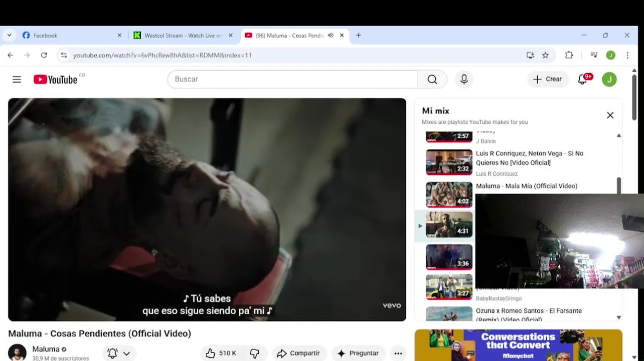
Task: Open Maluma channel avatar
Action: [x=18, y=352]
